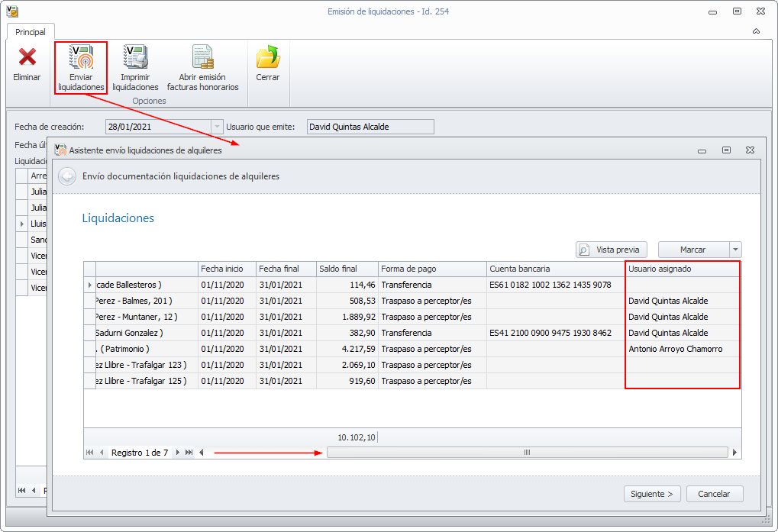
Task: Select the Principal ribbon tab
Action: tap(31, 32)
